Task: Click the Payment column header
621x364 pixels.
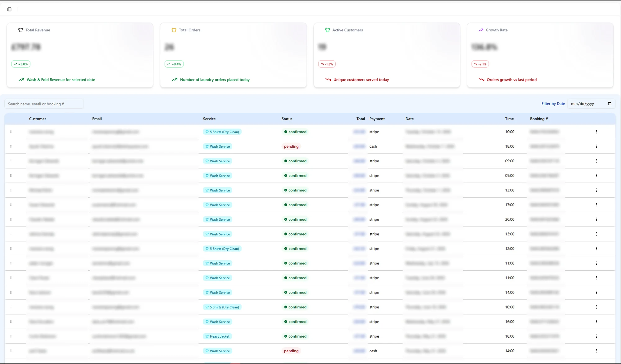Action: point(377,119)
